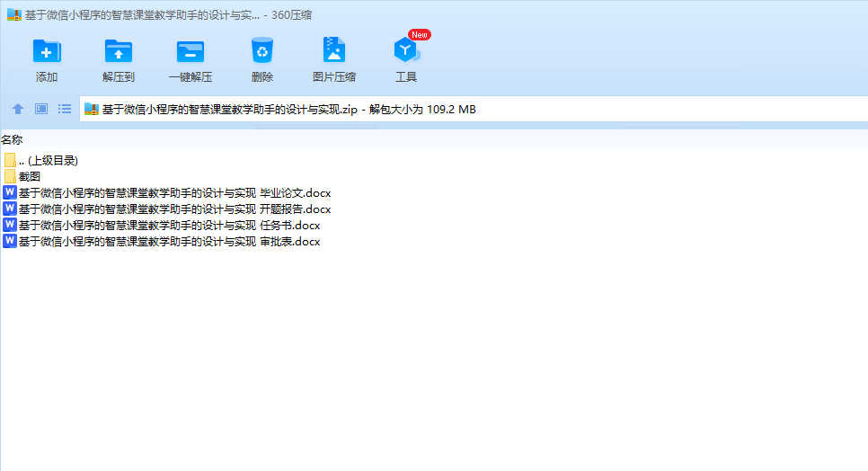Open the 工具 (Tools) icon
The width and height of the screenshot is (868, 471).
tap(407, 51)
